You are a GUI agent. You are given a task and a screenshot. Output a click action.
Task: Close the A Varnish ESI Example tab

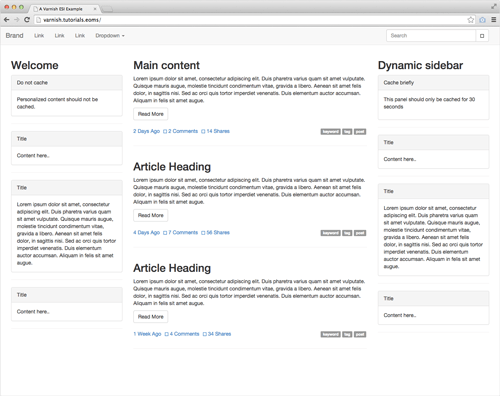(x=95, y=9)
